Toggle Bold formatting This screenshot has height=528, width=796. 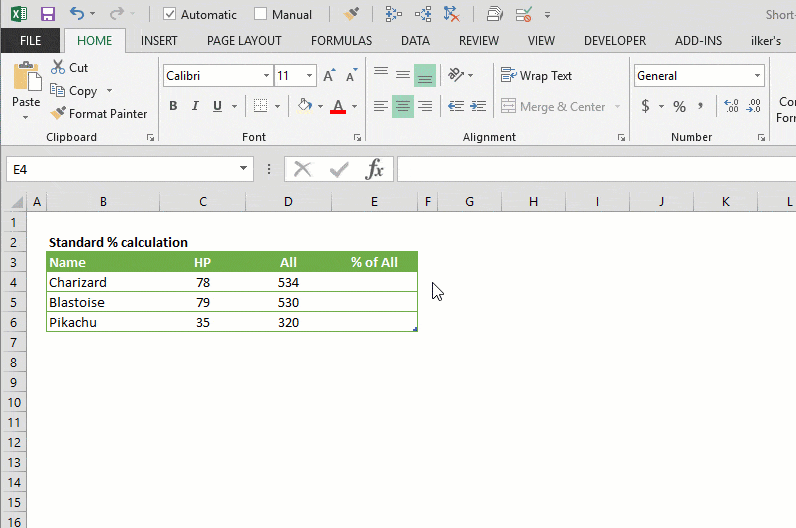(x=173, y=106)
